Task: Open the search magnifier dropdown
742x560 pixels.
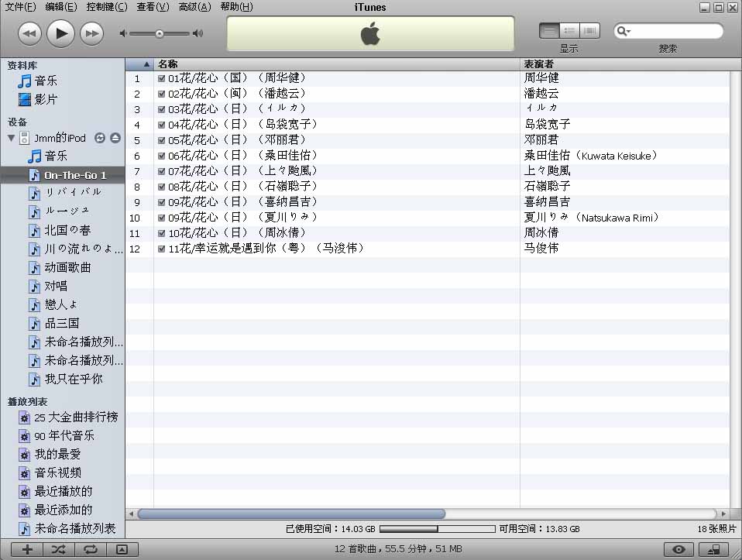Action: 623,31
